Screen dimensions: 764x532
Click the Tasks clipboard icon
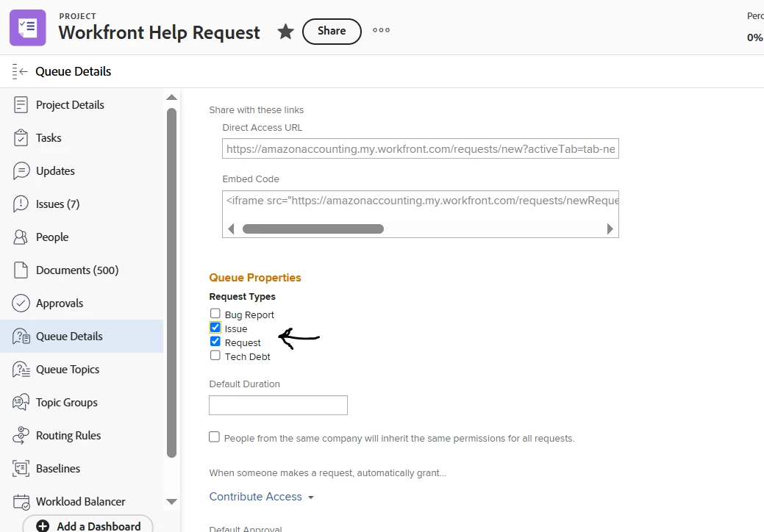pos(21,137)
